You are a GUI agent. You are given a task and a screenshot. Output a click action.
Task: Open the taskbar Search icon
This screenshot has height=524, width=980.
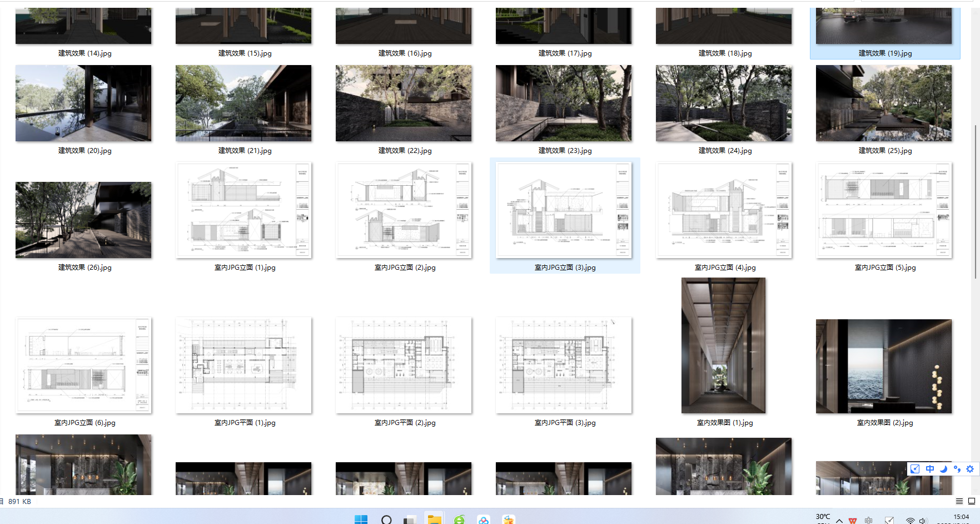(x=386, y=520)
